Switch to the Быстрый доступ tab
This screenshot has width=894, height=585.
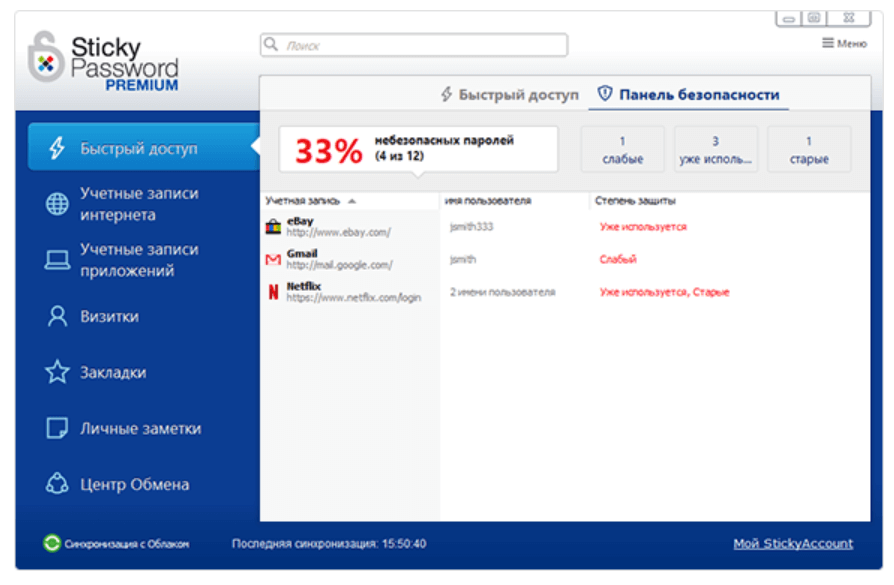pos(510,95)
